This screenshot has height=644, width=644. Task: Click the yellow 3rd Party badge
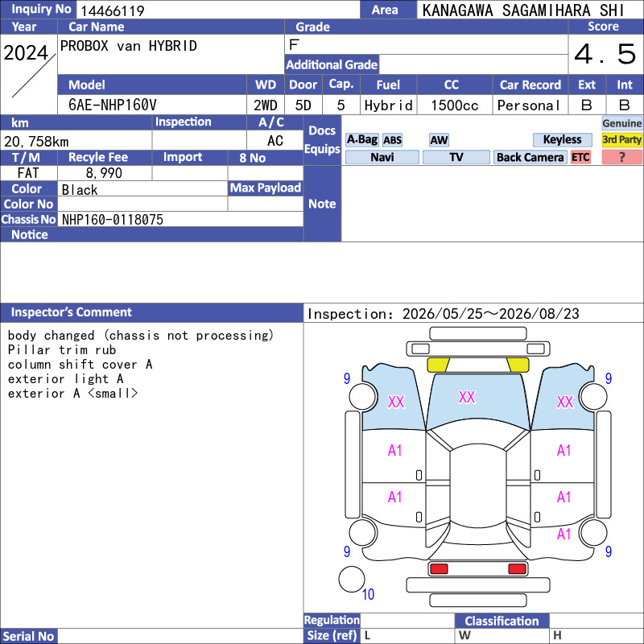pyautogui.click(x=621, y=139)
